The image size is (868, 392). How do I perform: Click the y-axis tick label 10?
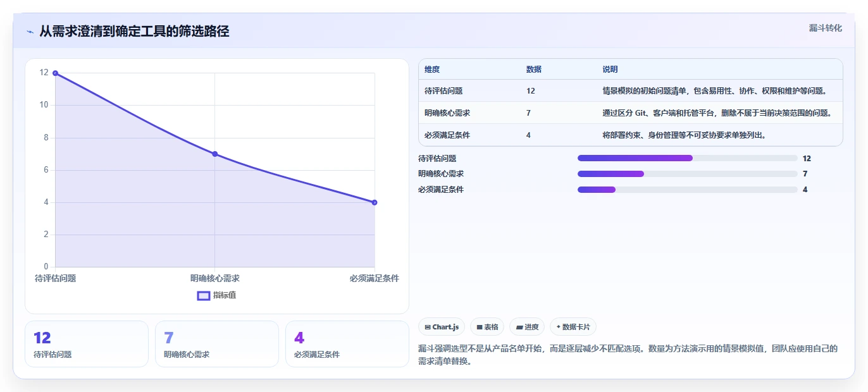44,105
